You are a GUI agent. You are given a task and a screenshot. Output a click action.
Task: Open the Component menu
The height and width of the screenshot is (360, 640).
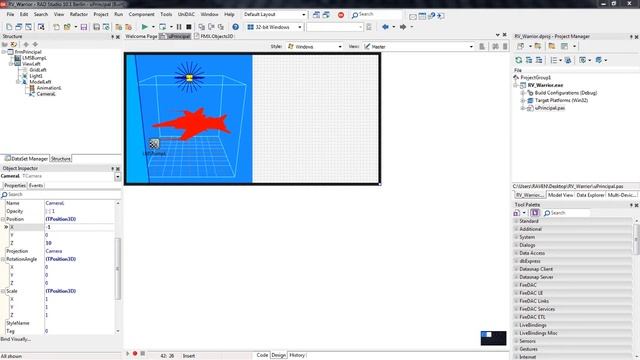[x=141, y=14]
